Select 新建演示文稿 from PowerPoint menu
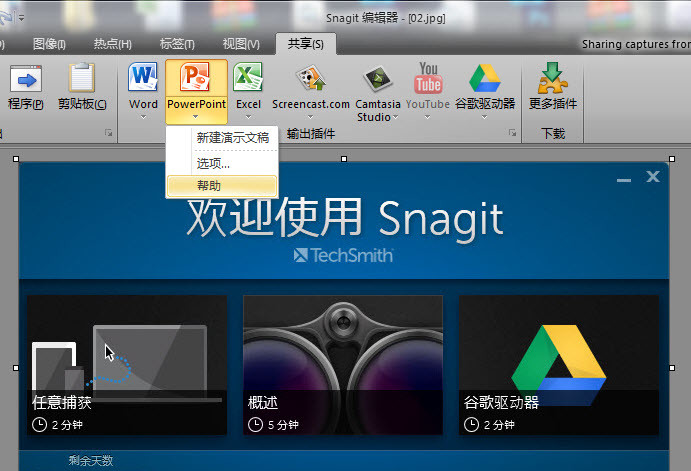 [x=232, y=138]
